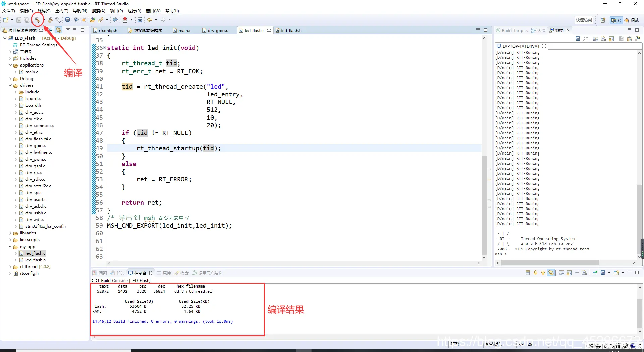644x352 pixels.
Task: Click paste icon in terminal toolbar
Action: click(629, 39)
